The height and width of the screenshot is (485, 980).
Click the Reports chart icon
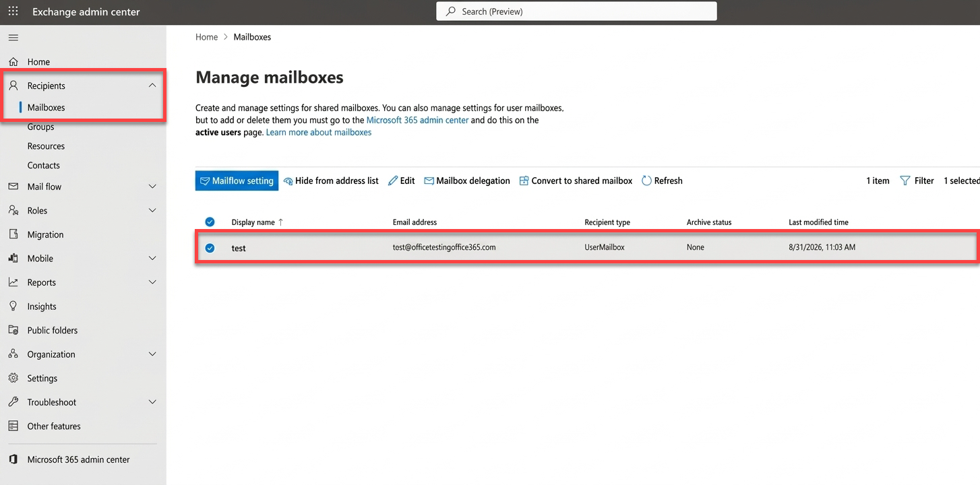[x=13, y=282]
